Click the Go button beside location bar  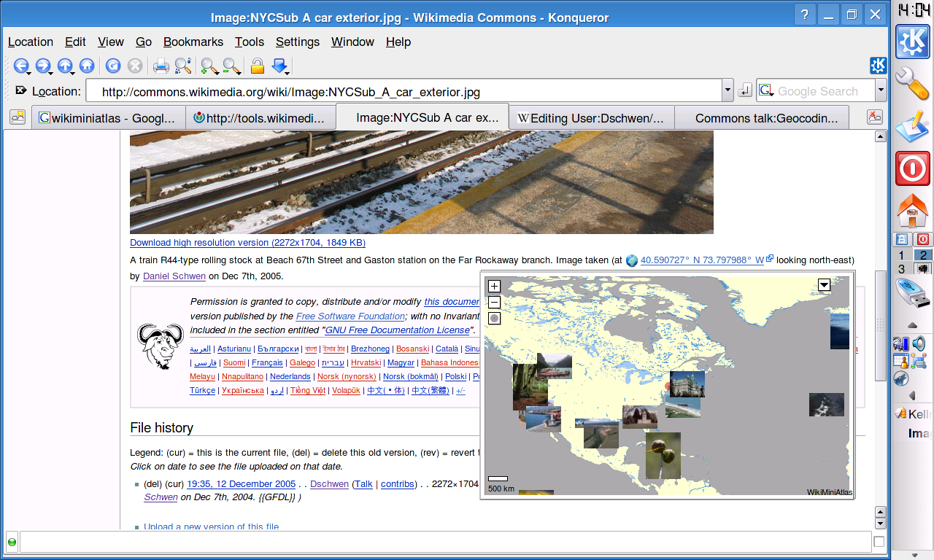pos(744,91)
